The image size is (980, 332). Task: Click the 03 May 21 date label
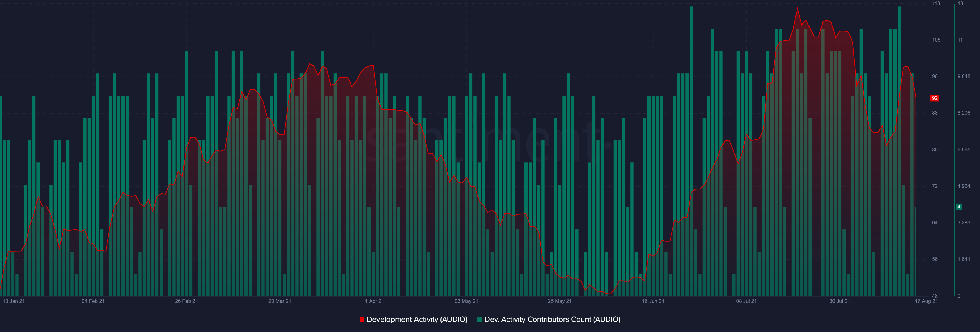(467, 301)
